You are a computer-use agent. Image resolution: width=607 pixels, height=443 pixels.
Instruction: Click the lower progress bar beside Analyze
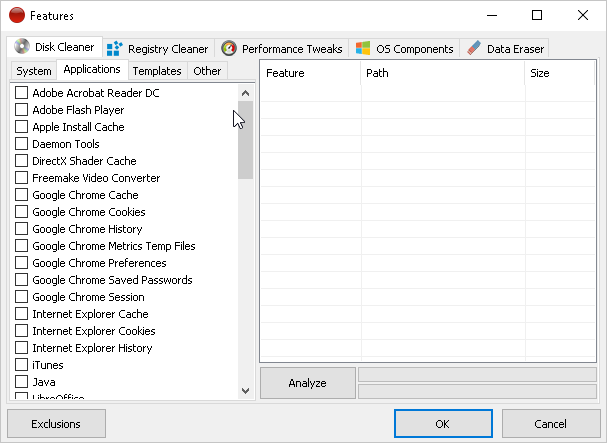point(477,391)
